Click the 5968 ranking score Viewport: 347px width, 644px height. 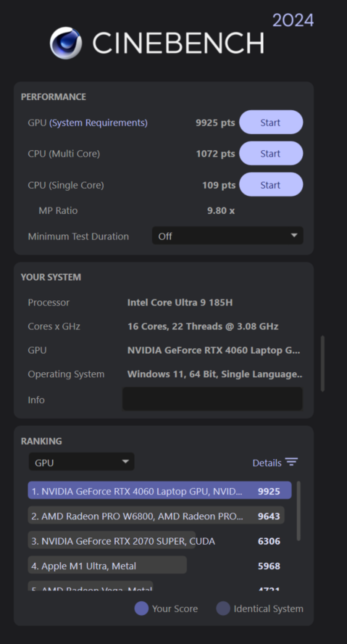pyautogui.click(x=269, y=566)
